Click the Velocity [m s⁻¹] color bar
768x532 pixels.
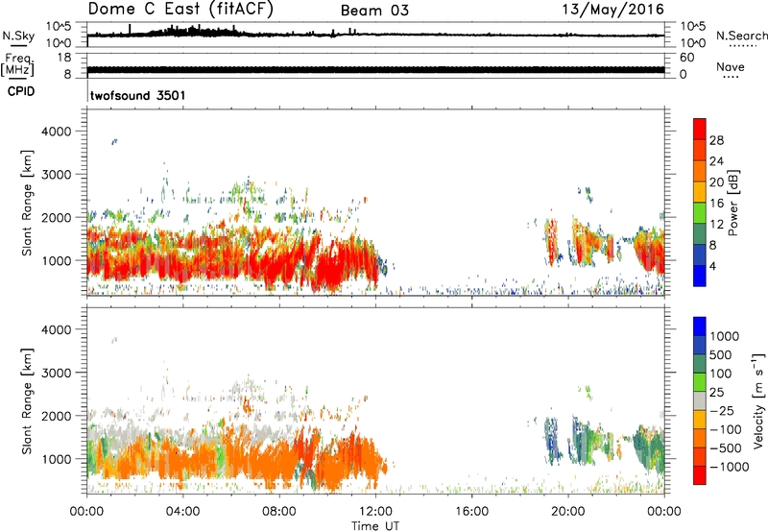point(700,400)
